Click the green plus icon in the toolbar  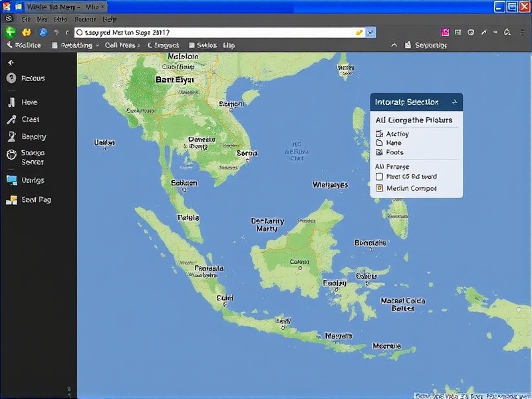click(10, 32)
